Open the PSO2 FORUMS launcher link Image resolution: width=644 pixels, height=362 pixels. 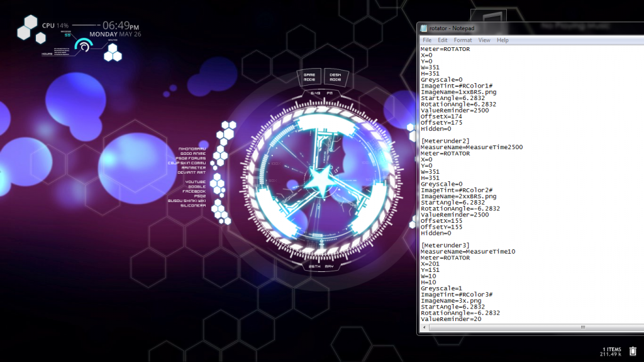pos(191,158)
